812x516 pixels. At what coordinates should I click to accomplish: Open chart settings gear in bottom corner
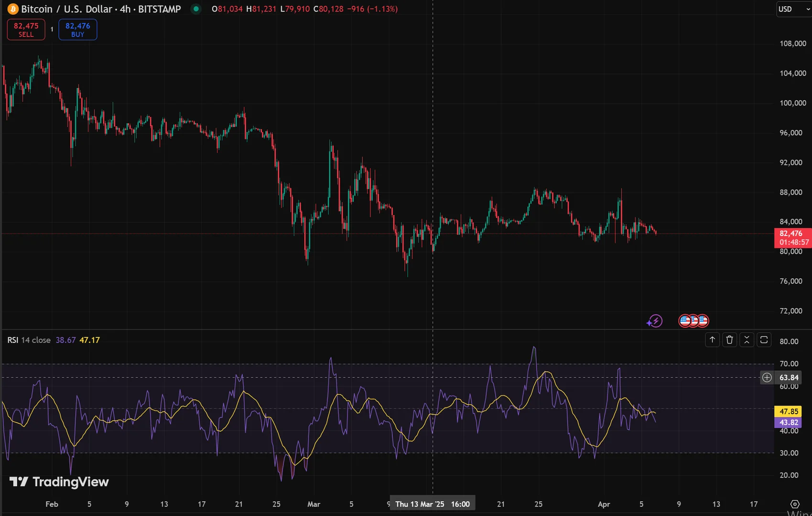pos(795,504)
